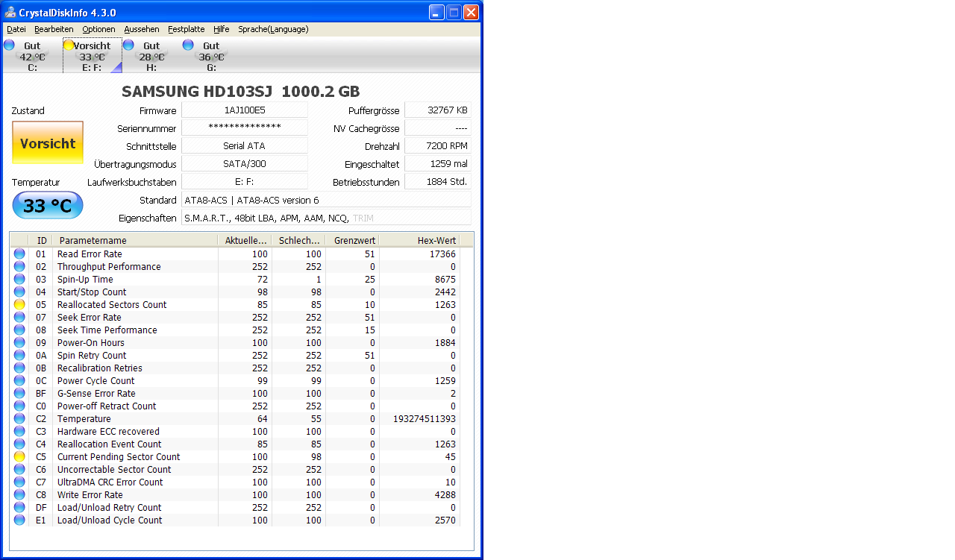
Task: Open the Hilfe menu
Action: 222,29
